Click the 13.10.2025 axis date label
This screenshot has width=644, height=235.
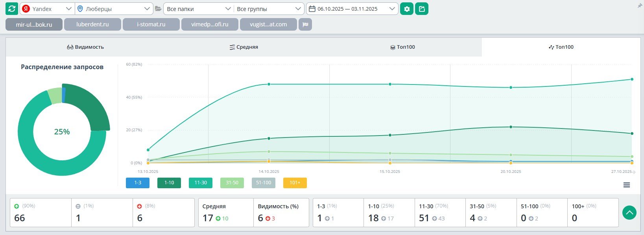(x=148, y=172)
